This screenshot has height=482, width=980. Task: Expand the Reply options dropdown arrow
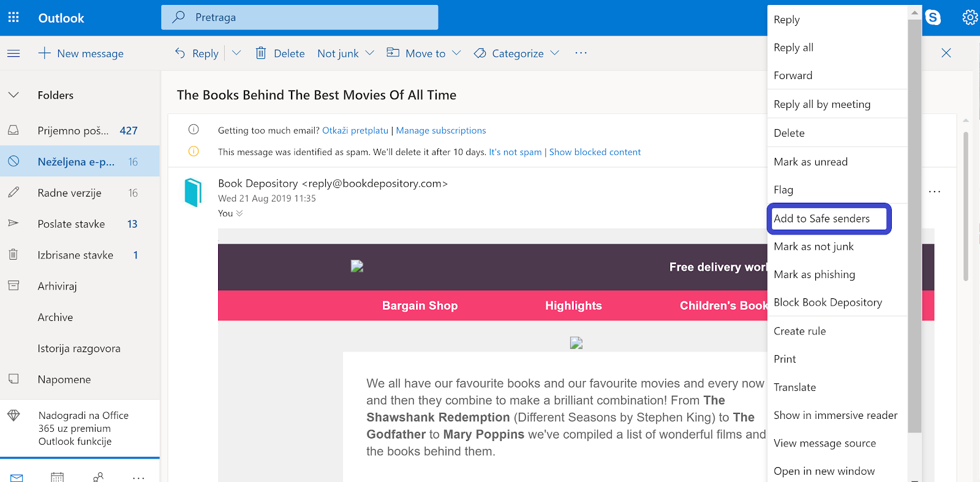click(x=236, y=53)
